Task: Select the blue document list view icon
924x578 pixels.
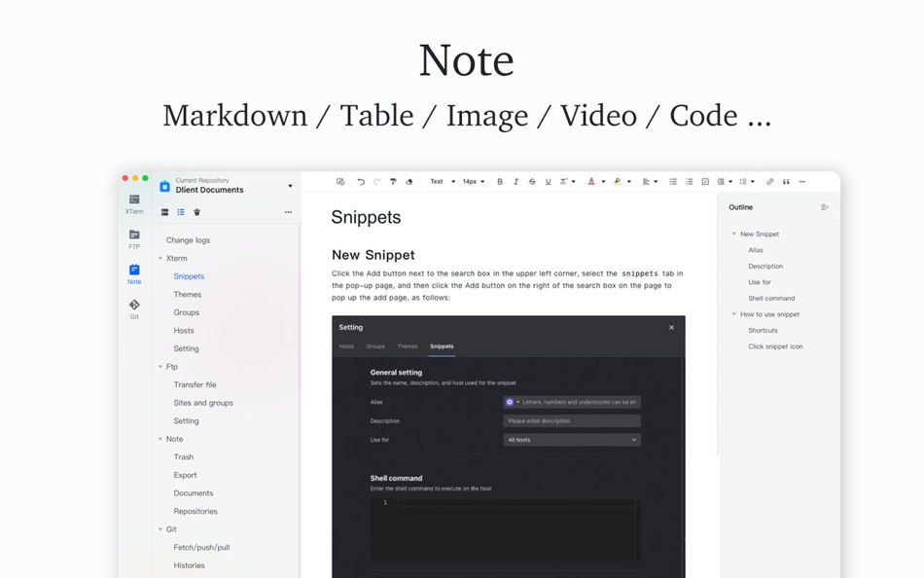Action: 181,212
